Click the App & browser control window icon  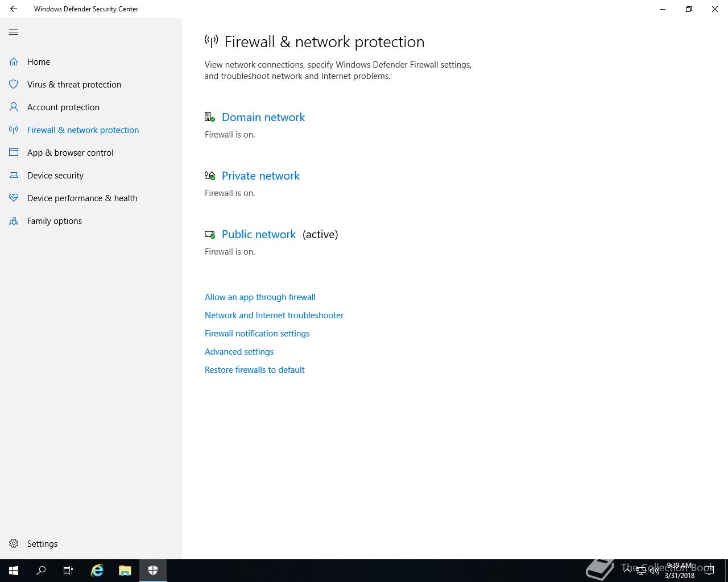pos(14,152)
